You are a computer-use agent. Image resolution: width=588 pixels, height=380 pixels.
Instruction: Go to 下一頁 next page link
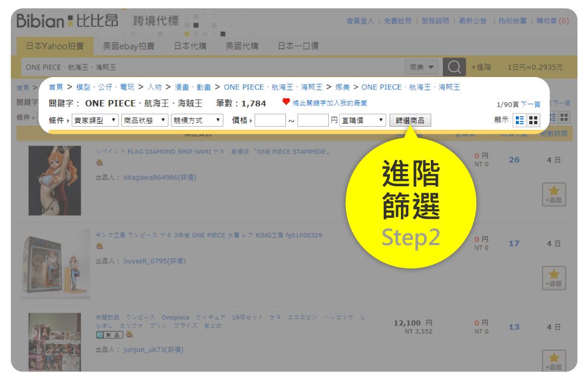[x=530, y=104]
